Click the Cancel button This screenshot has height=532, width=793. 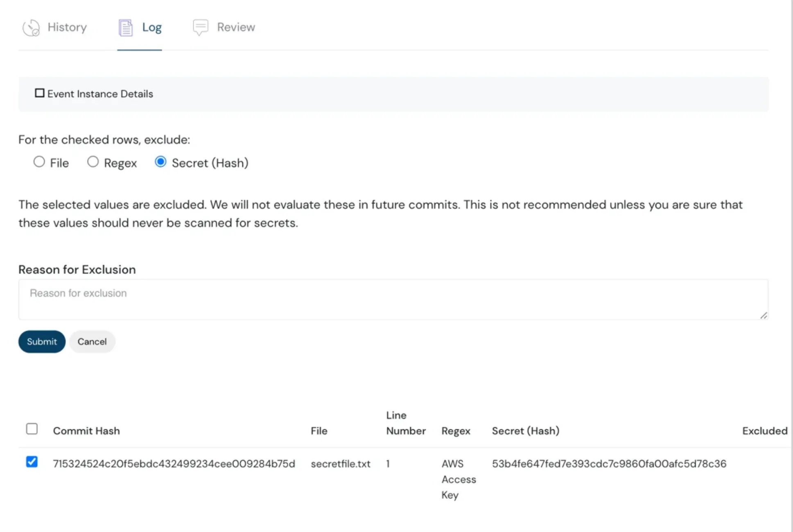92,342
